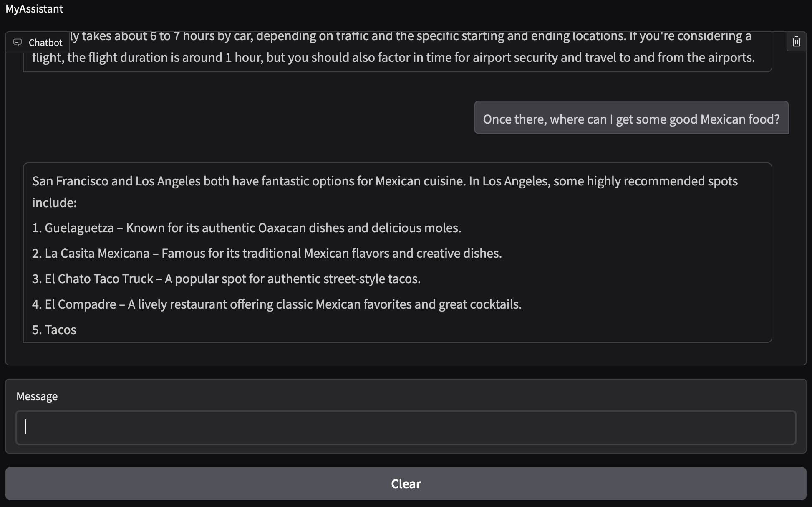Click the El Chato Taco Truck entry

[x=226, y=279]
